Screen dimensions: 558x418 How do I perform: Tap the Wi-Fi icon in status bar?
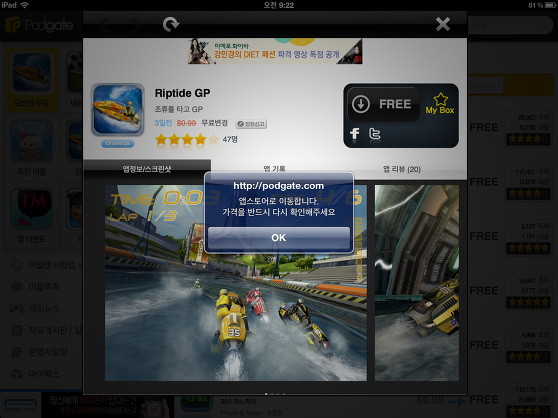point(25,5)
